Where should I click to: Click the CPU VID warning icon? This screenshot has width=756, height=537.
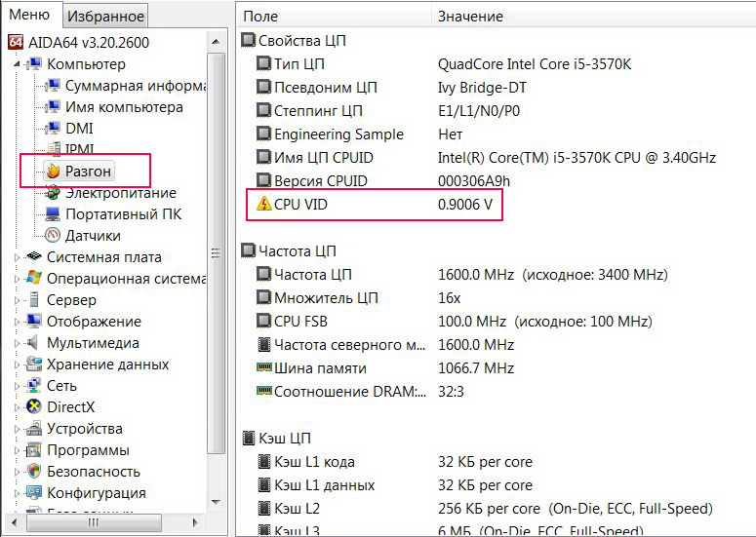(263, 204)
